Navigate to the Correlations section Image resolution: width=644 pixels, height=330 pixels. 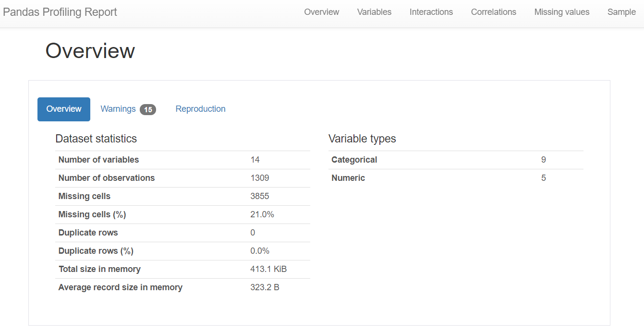pyautogui.click(x=493, y=12)
